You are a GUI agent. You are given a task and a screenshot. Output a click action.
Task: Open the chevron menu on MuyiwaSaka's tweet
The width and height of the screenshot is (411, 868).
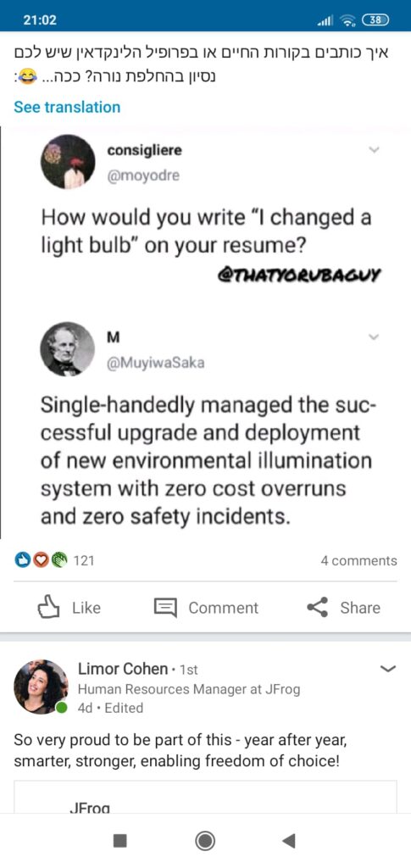point(375,337)
